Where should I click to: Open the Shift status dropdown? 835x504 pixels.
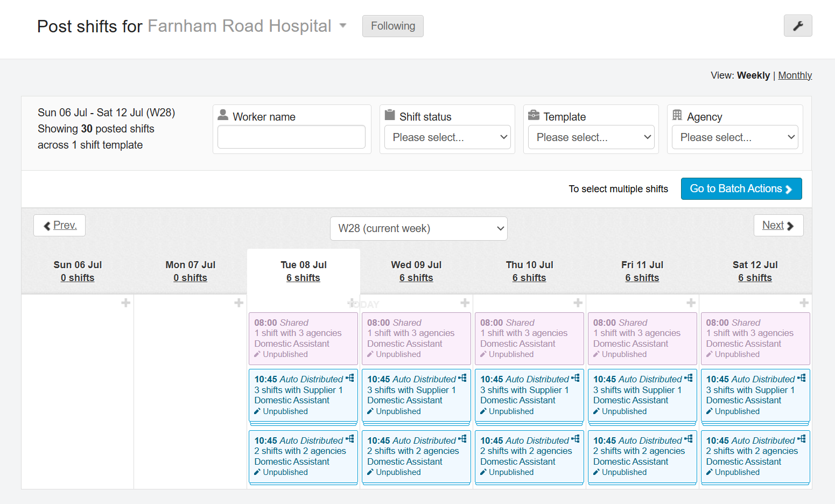[x=447, y=137]
